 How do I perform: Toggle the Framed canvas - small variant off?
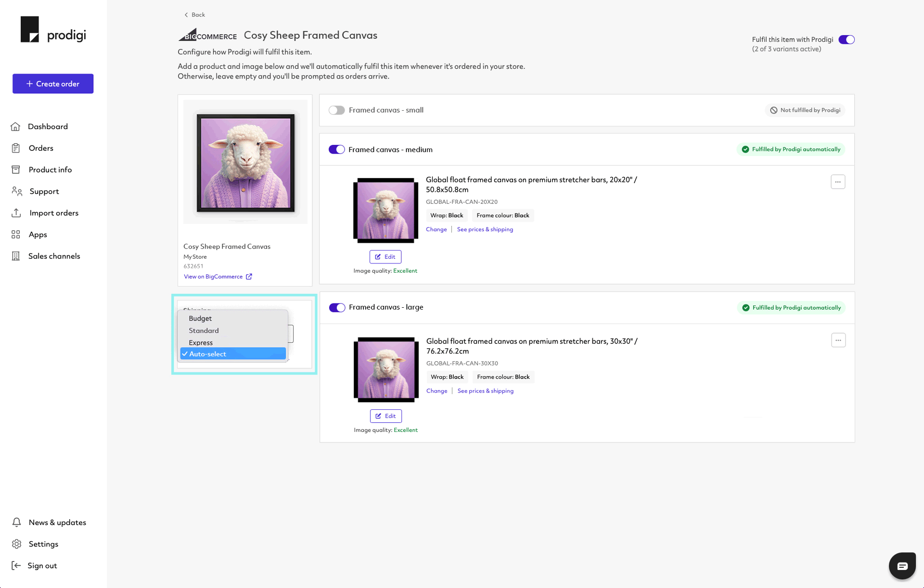(336, 110)
